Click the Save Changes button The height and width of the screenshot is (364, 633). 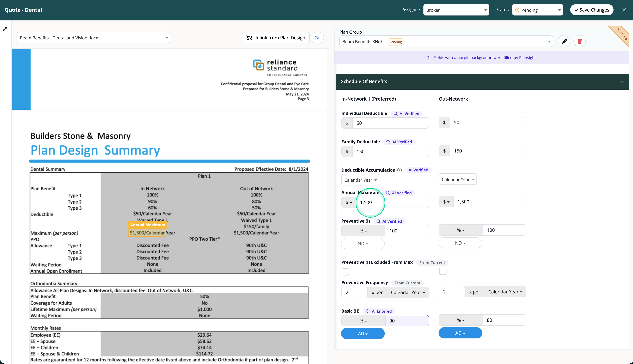[591, 10]
